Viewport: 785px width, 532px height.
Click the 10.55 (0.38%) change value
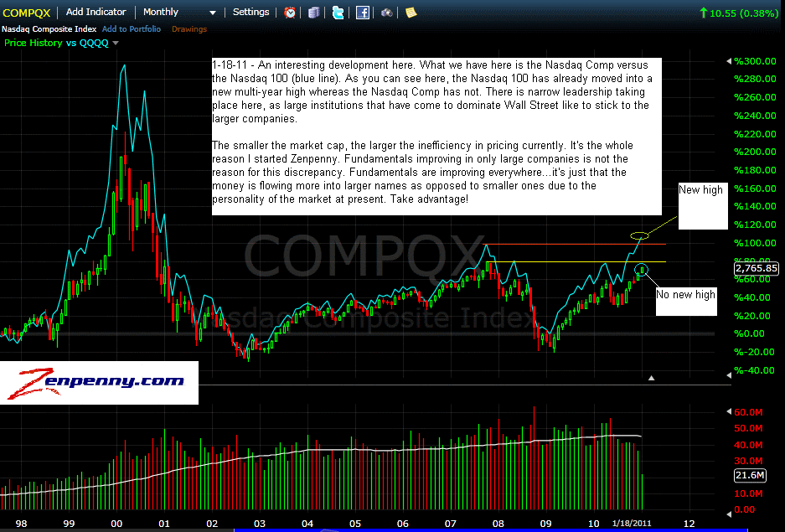pos(739,13)
